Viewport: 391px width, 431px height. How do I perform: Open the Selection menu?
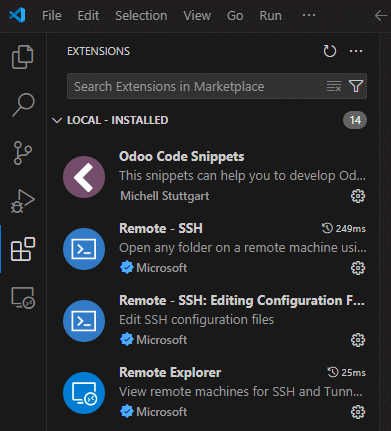(141, 15)
